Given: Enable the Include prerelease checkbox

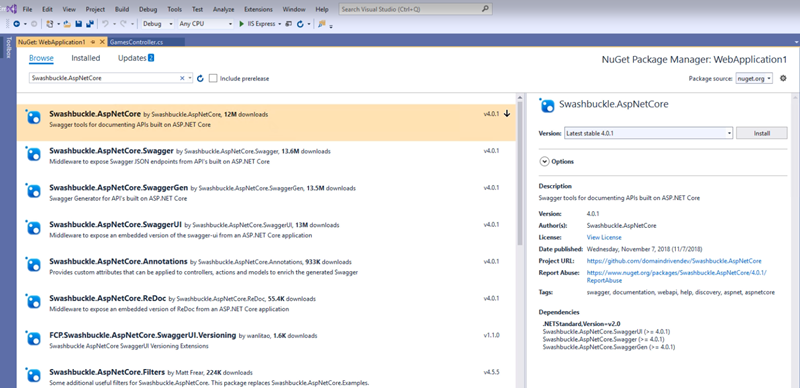Looking at the screenshot, I should (213, 78).
